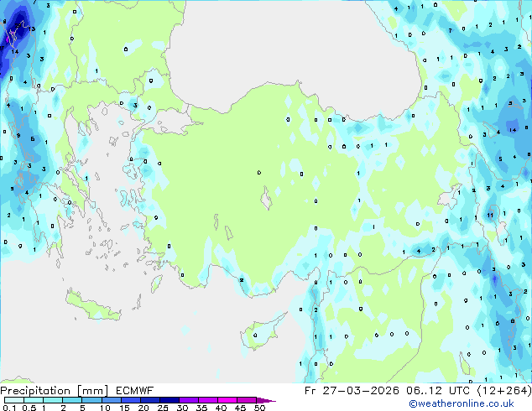Pick the 25–30 mm dark navy swatch
Image resolution: width=532 pixels, height=411 pixels.
[170, 400]
